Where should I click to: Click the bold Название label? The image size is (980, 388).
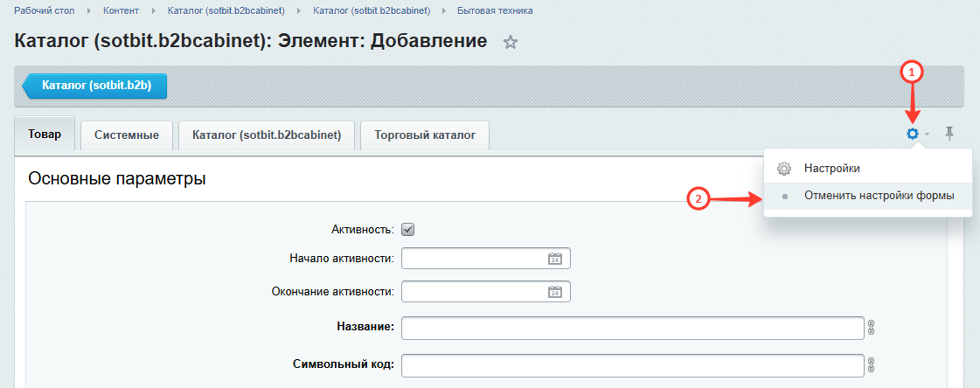(365, 326)
